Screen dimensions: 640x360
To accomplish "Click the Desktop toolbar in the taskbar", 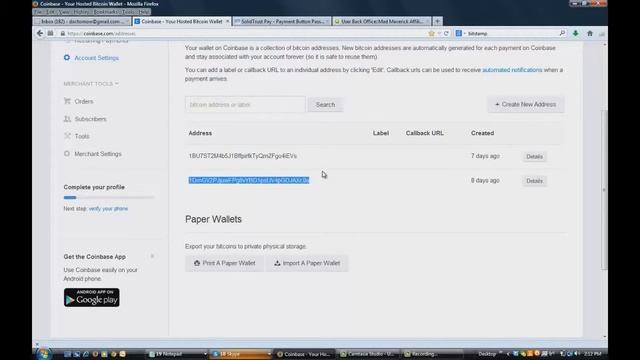I will [x=487, y=354].
